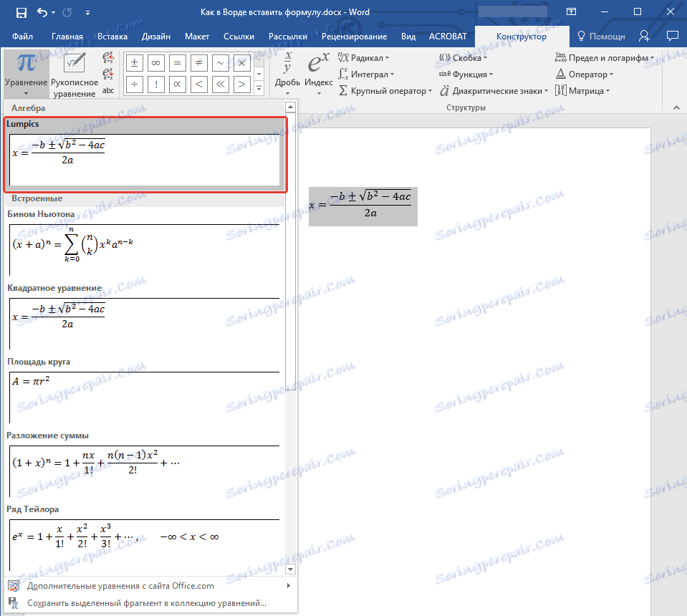Insert the Квадратное уравнение equation

[x=144, y=317]
